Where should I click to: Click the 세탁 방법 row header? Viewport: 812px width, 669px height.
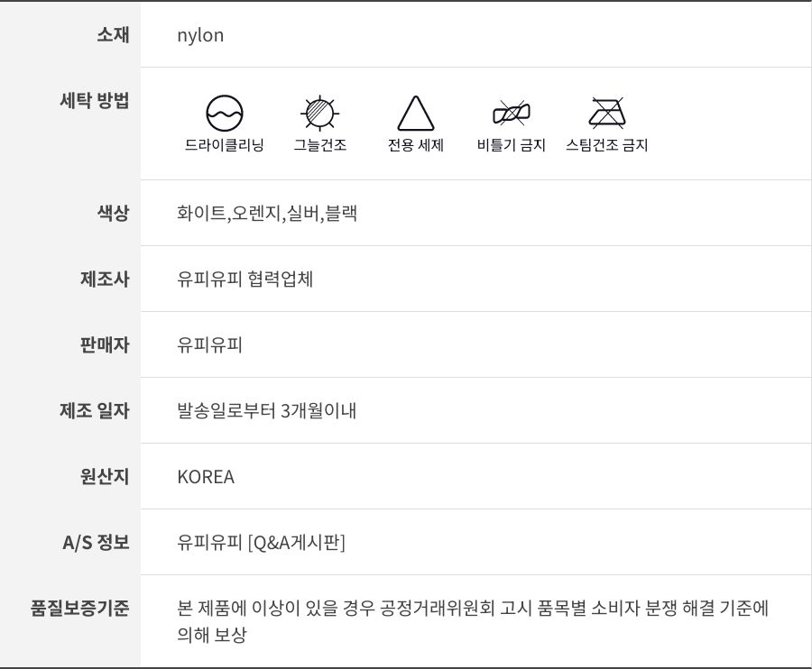click(94, 101)
